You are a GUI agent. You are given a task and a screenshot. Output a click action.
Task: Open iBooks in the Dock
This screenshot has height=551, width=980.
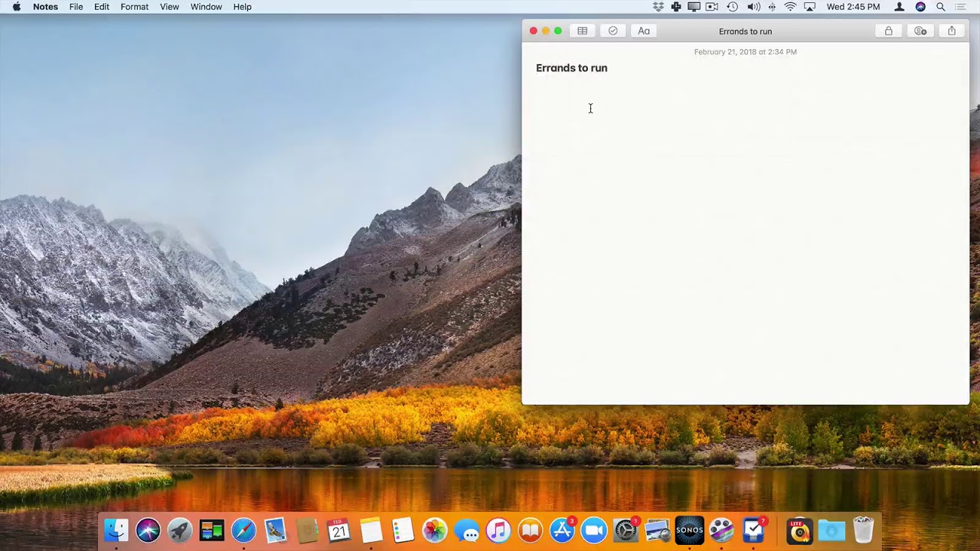pos(530,530)
